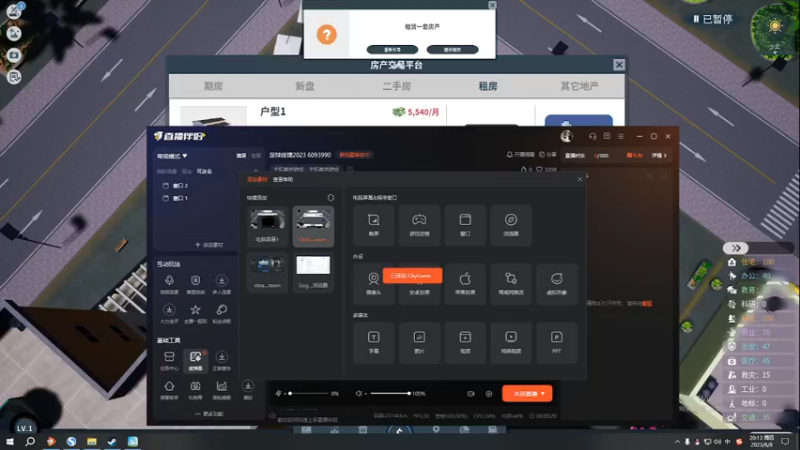Open task center in basic tools

point(169,360)
